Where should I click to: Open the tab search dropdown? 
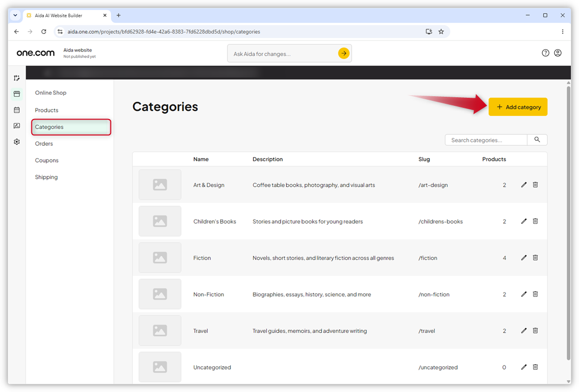point(15,16)
